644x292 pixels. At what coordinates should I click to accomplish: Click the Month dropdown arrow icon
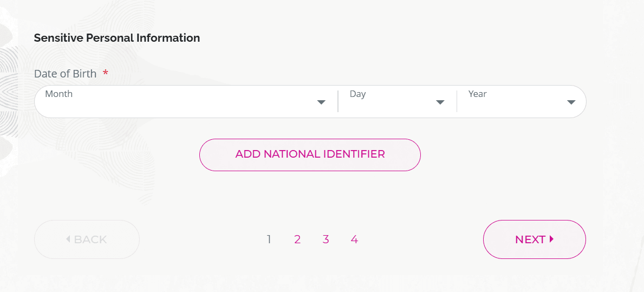coord(321,102)
